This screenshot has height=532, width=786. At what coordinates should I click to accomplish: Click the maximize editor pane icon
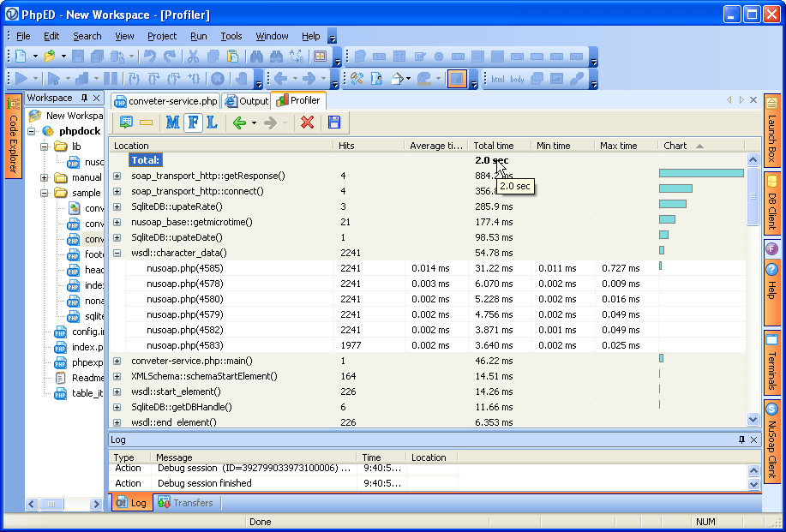pyautogui.click(x=320, y=56)
